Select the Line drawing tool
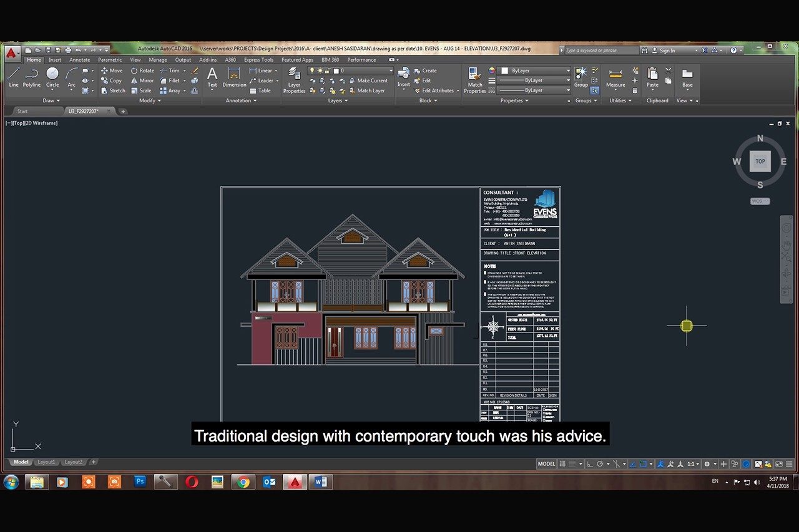799x532 pixels. coord(14,77)
